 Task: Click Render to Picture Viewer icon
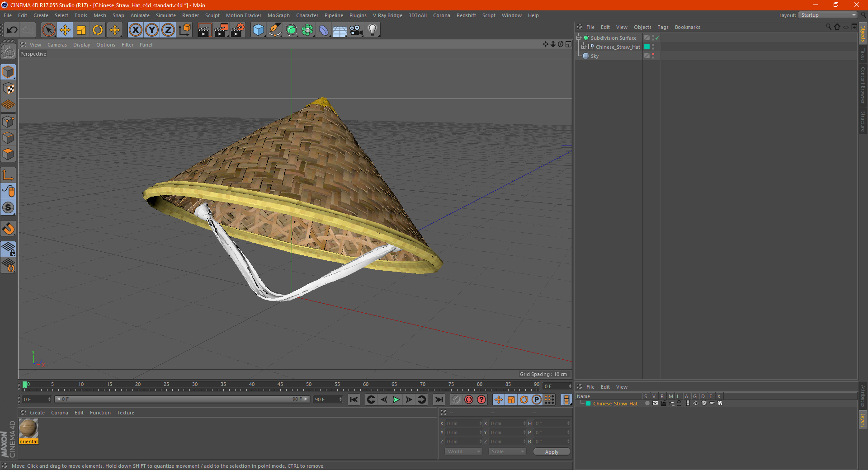221,30
